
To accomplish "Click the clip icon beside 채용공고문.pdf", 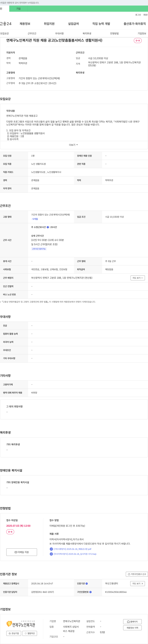I will tap(51, 549).
